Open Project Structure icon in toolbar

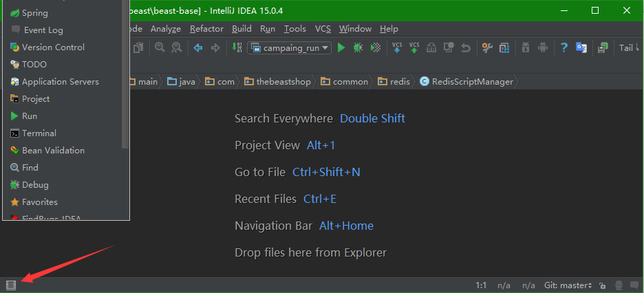(504, 47)
